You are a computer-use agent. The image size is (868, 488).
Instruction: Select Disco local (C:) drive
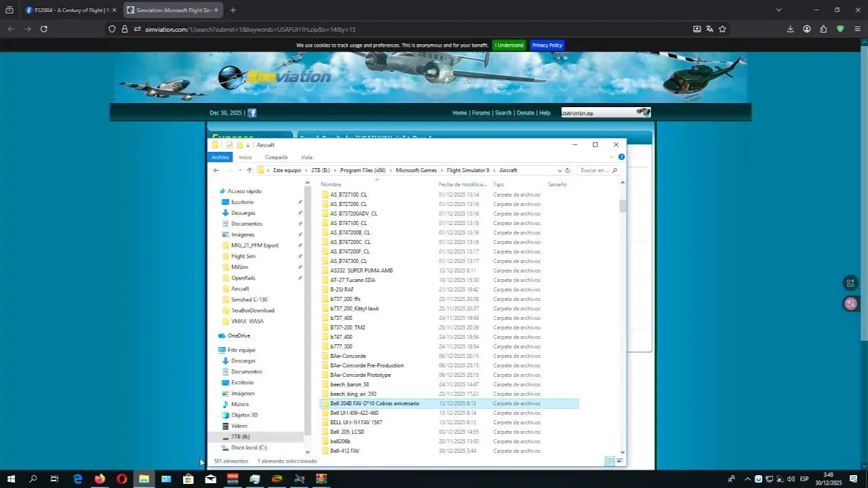pyautogui.click(x=249, y=447)
